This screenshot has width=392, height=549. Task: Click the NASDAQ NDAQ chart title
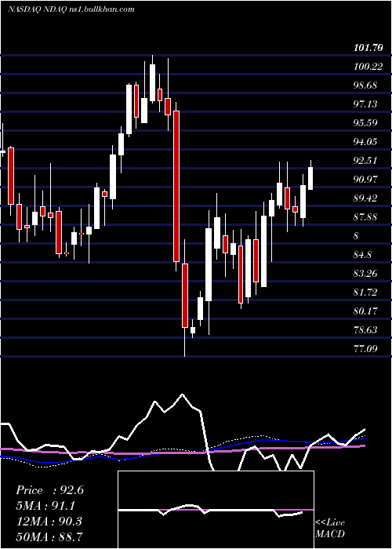pyautogui.click(x=71, y=9)
